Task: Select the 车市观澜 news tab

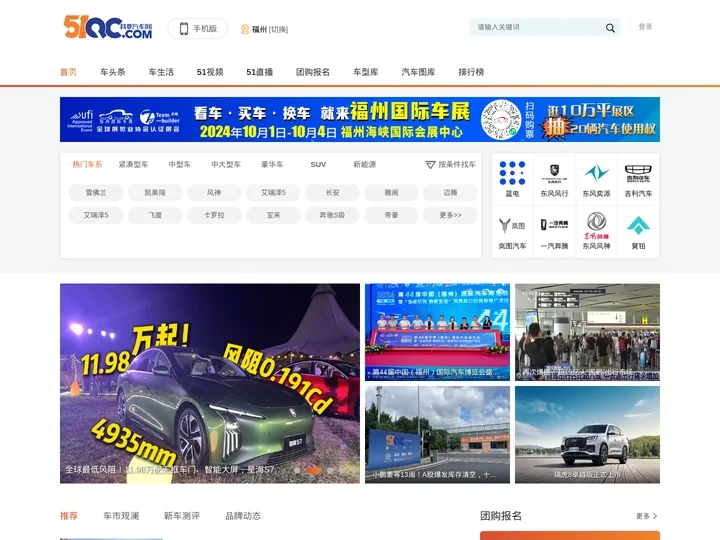Action: point(121,516)
